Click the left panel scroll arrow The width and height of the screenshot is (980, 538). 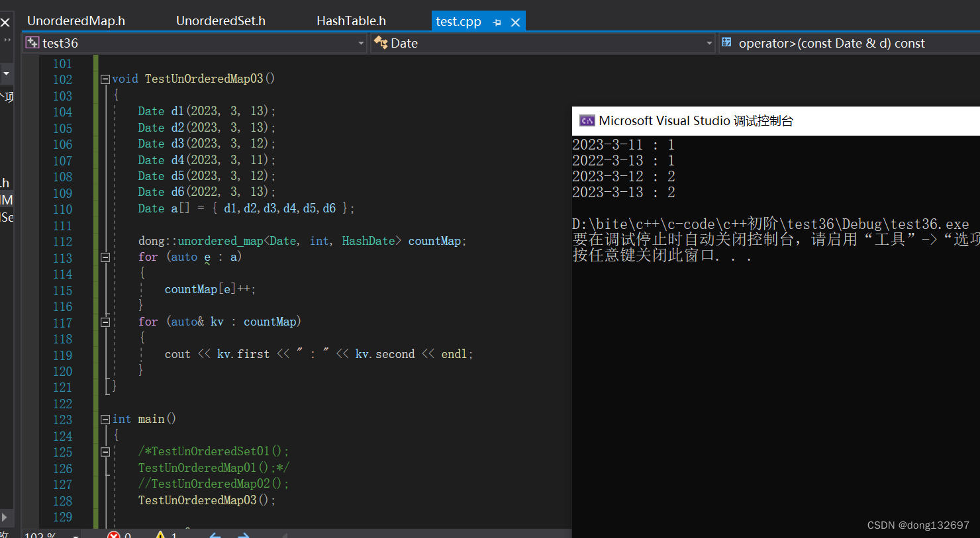pyautogui.click(x=5, y=517)
